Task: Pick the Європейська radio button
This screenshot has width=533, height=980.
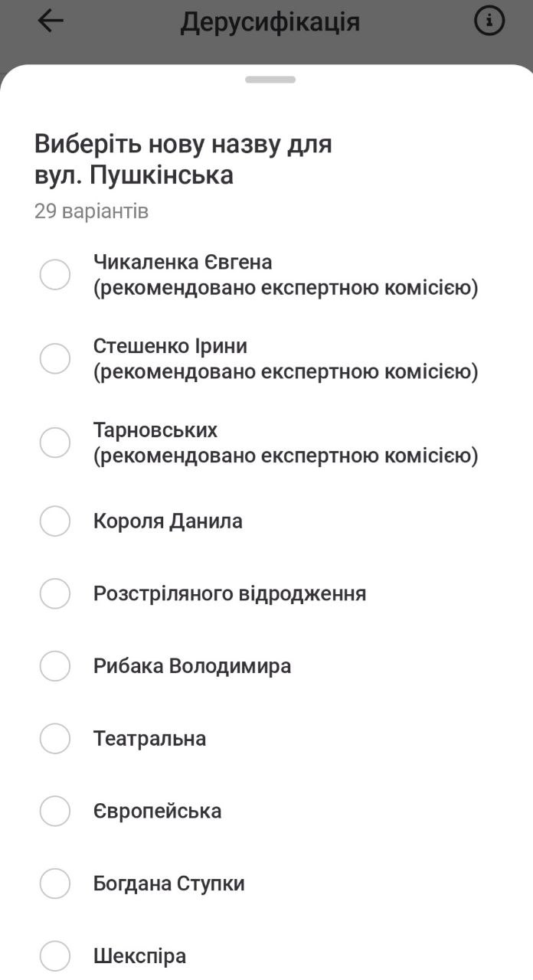Action: pos(55,811)
